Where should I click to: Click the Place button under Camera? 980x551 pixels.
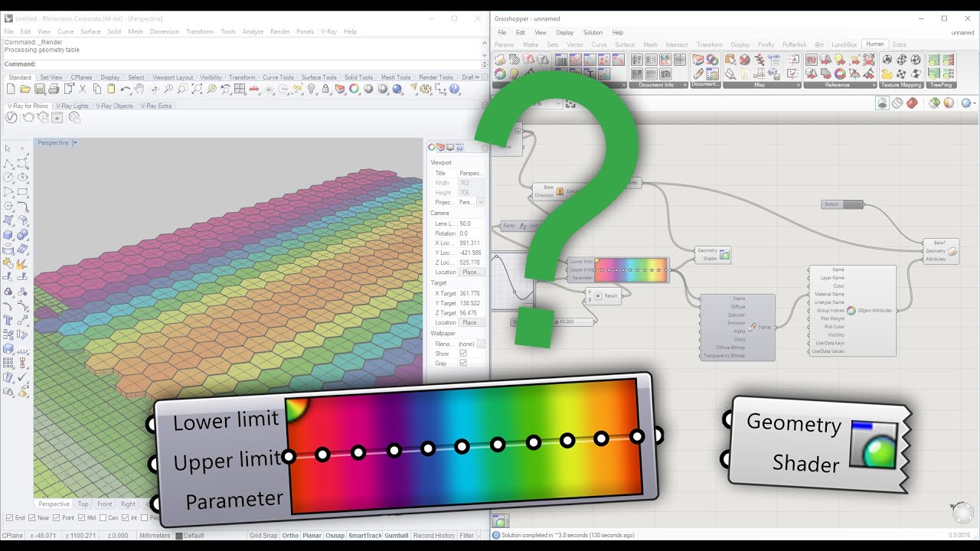[x=471, y=272]
